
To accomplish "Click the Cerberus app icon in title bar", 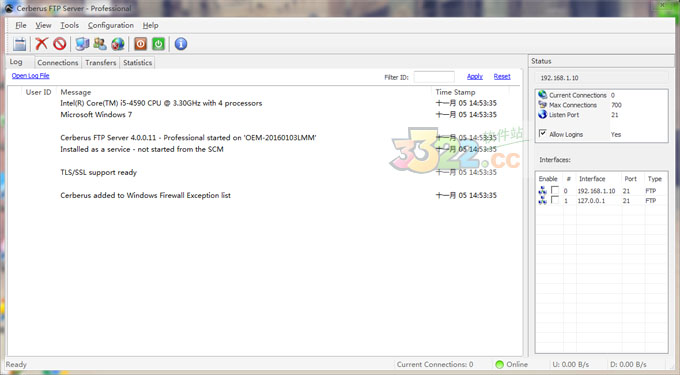I will pos(9,8).
